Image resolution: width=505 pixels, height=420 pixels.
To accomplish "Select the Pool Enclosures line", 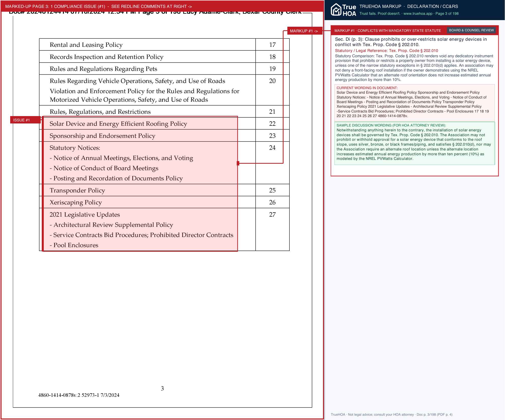I will pyautogui.click(x=74, y=245).
